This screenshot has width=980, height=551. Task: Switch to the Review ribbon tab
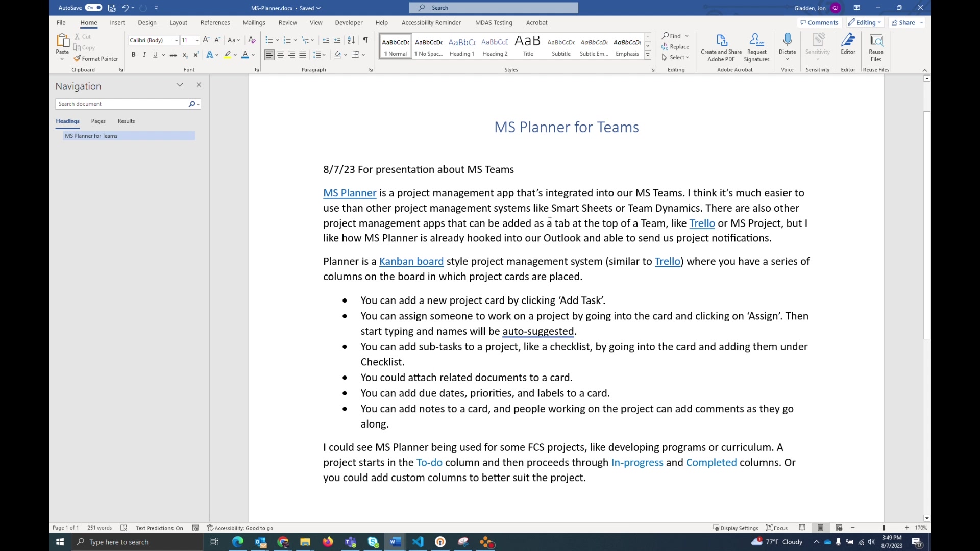[287, 22]
